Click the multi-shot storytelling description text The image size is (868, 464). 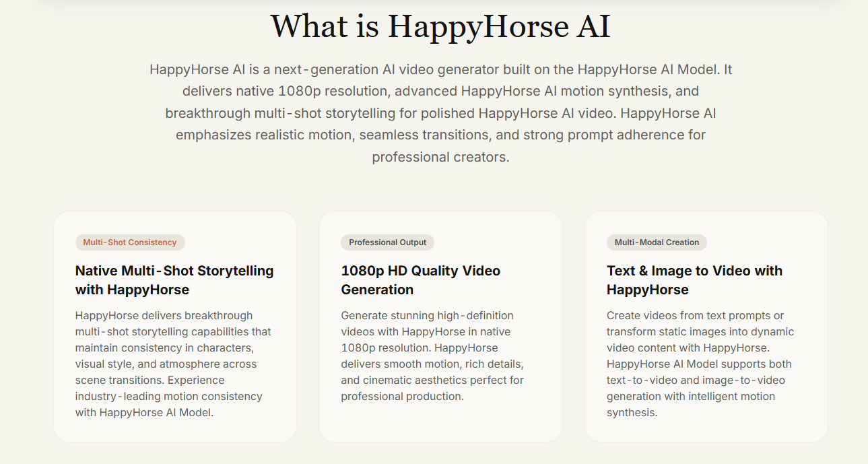click(x=172, y=364)
